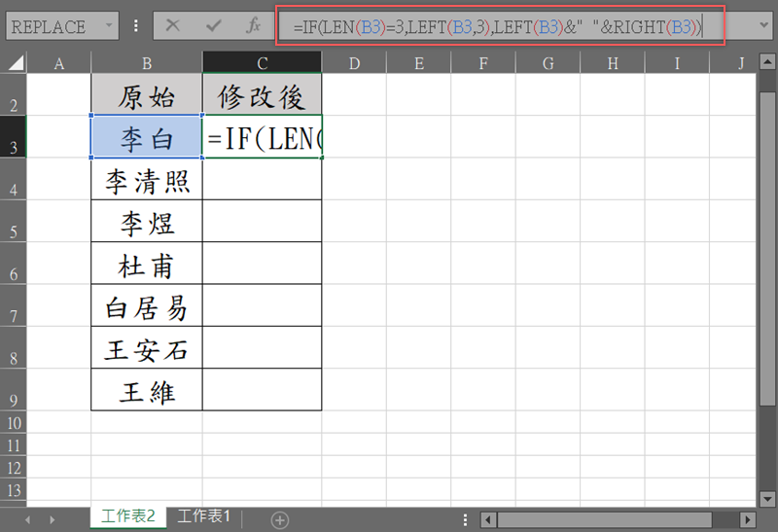This screenshot has width=778, height=532.
Task: Click the 原始 header cell
Action: pyautogui.click(x=147, y=94)
